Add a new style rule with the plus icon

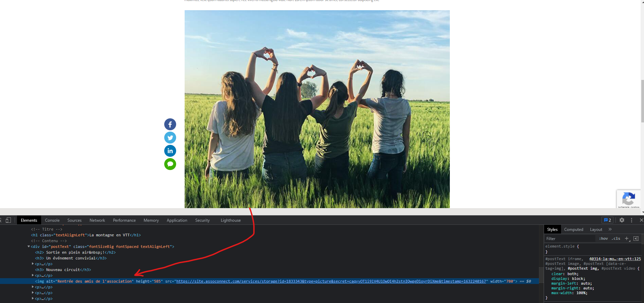point(627,239)
